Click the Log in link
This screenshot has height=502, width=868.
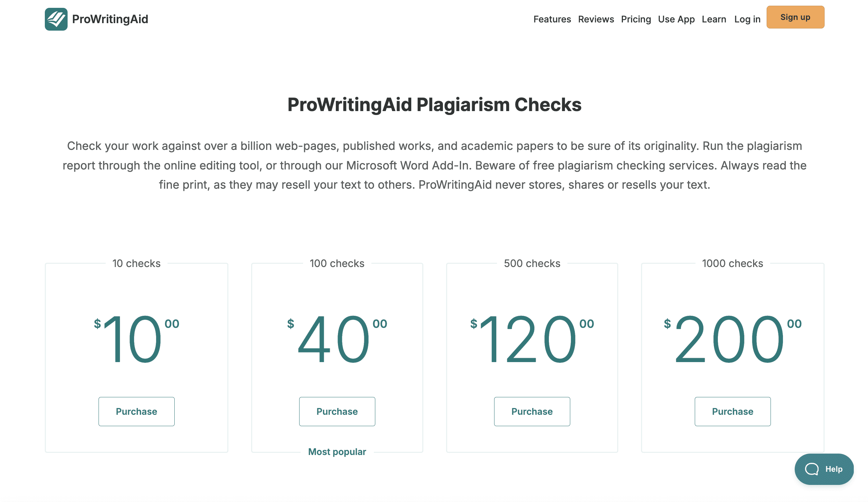[747, 19]
